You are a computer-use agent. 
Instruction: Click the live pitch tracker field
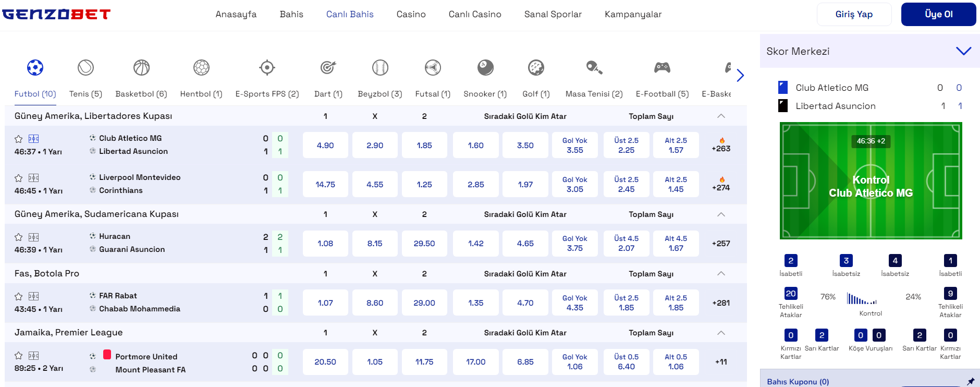(x=871, y=180)
